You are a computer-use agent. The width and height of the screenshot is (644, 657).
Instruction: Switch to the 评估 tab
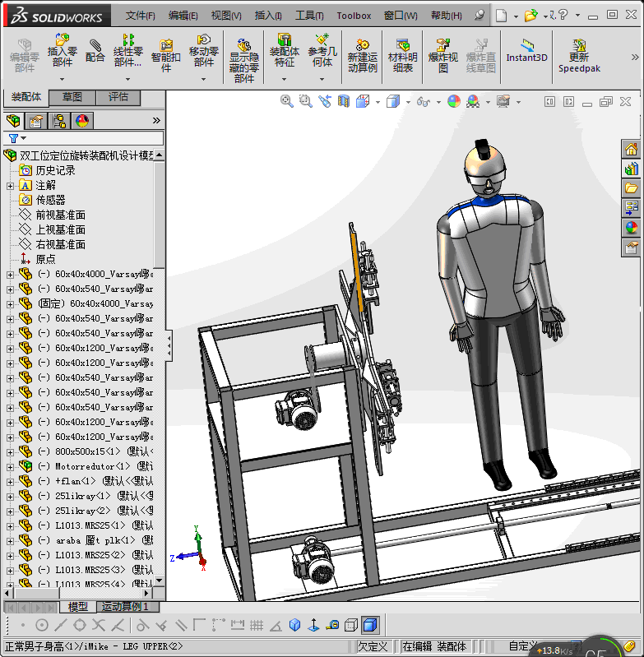click(x=118, y=97)
